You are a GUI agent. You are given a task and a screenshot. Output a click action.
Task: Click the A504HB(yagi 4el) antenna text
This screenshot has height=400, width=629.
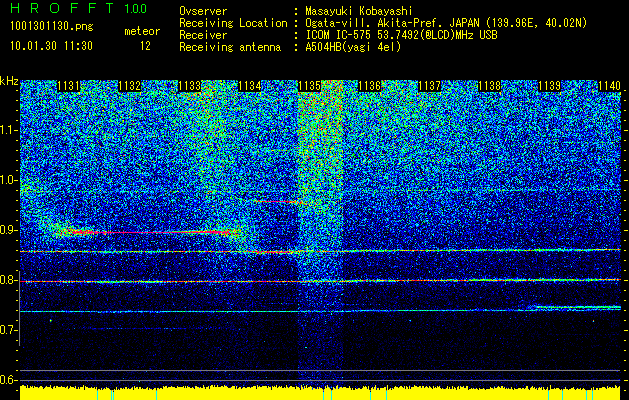pyautogui.click(x=353, y=47)
